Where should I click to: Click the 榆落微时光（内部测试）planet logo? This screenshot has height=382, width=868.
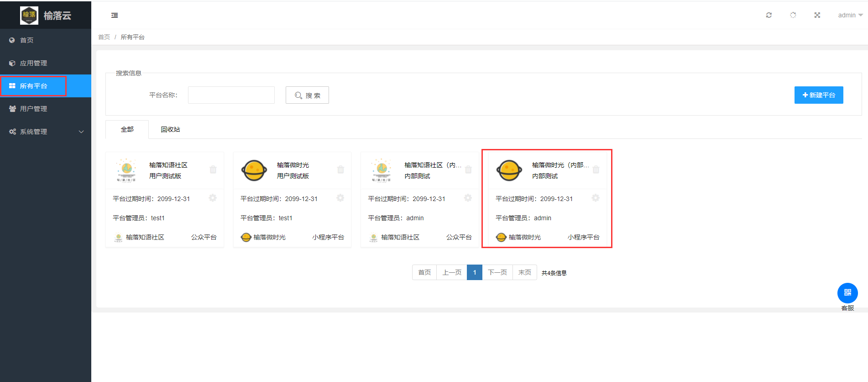509,170
